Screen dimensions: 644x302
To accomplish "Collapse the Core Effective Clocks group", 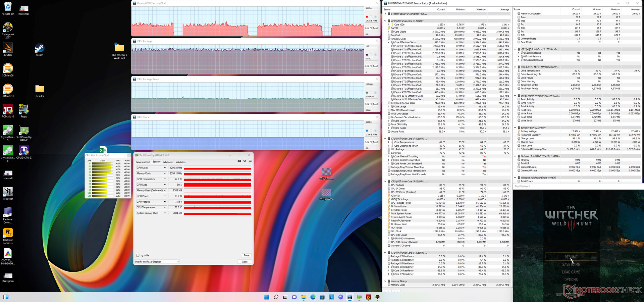I will pyautogui.click(x=389, y=42).
